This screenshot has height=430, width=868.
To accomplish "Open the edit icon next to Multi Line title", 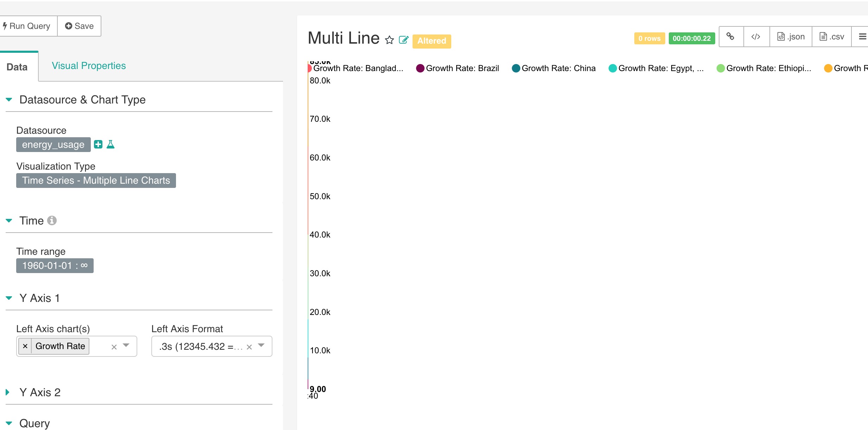I will (403, 40).
